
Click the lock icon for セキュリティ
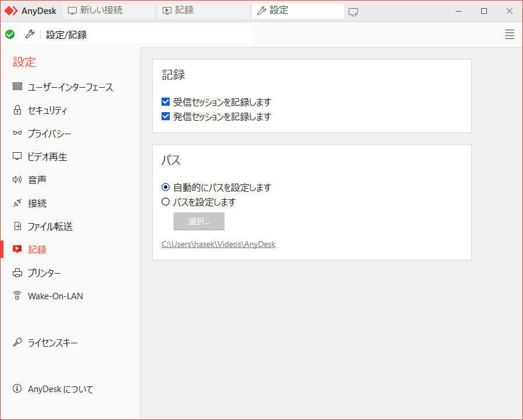click(17, 110)
